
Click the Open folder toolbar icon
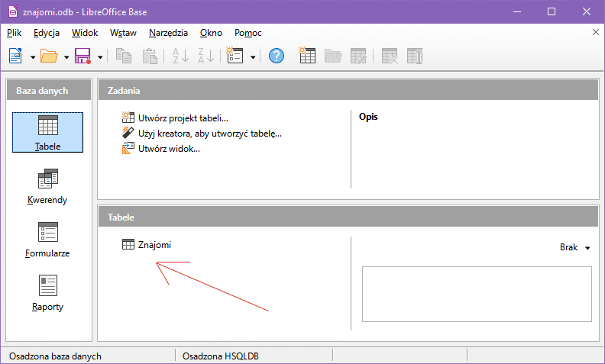pyautogui.click(x=49, y=56)
